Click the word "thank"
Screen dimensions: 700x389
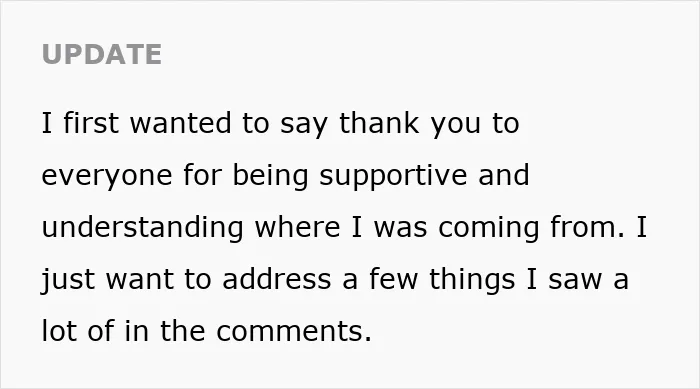click(379, 123)
